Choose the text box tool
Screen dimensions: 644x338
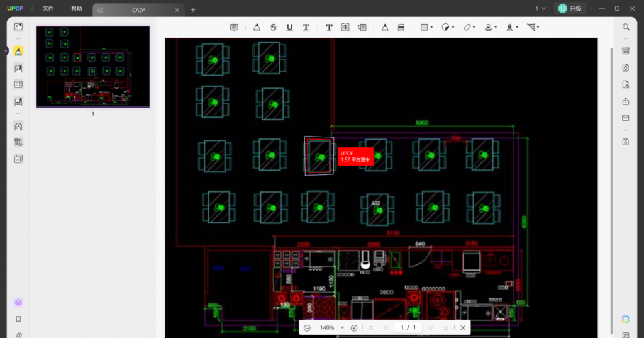pyautogui.click(x=345, y=27)
